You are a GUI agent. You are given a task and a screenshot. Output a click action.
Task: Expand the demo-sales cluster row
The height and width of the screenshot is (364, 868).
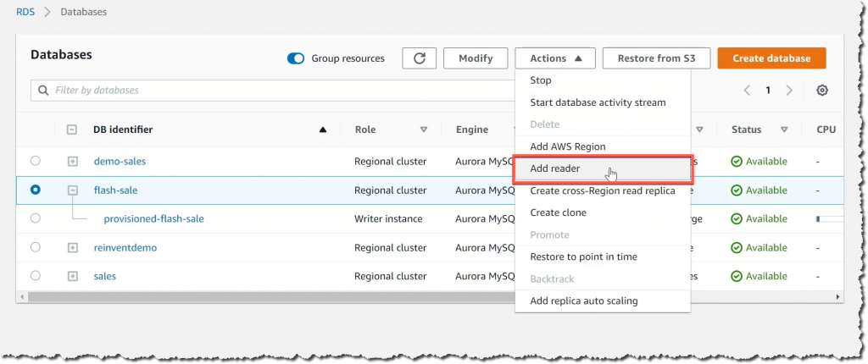(x=73, y=162)
